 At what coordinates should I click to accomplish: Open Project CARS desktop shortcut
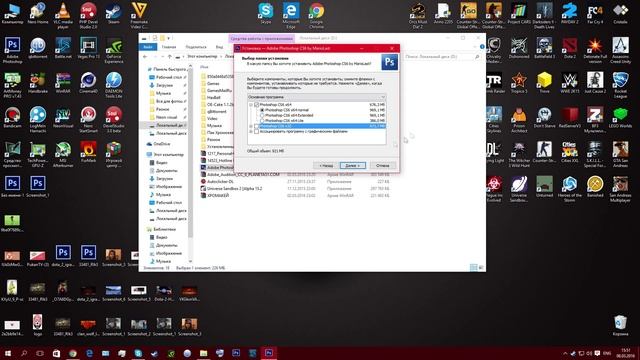(519, 13)
